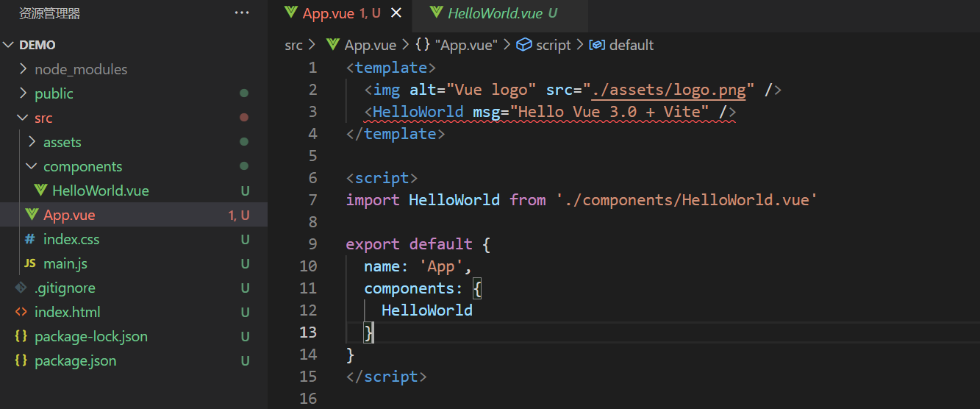Click the CSS hash icon of index.css
The width and height of the screenshot is (980, 409).
(x=30, y=239)
